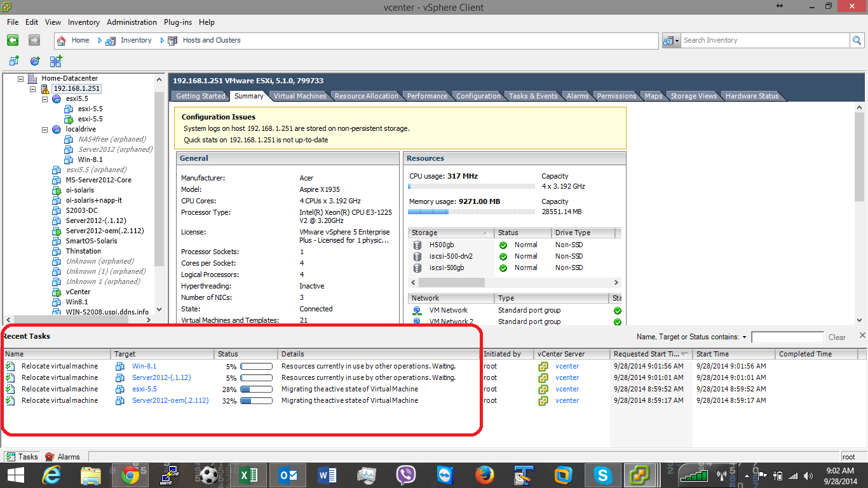
Task: Collapse the localdrive resource pool node
Action: 44,130
